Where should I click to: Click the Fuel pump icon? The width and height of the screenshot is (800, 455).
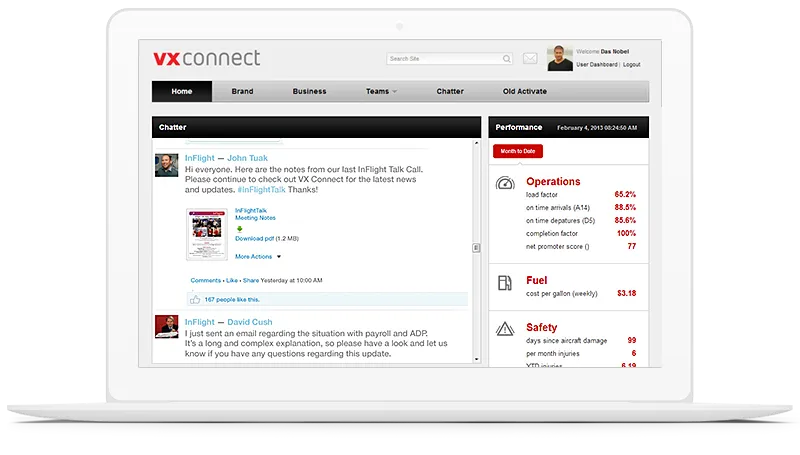[x=505, y=283]
